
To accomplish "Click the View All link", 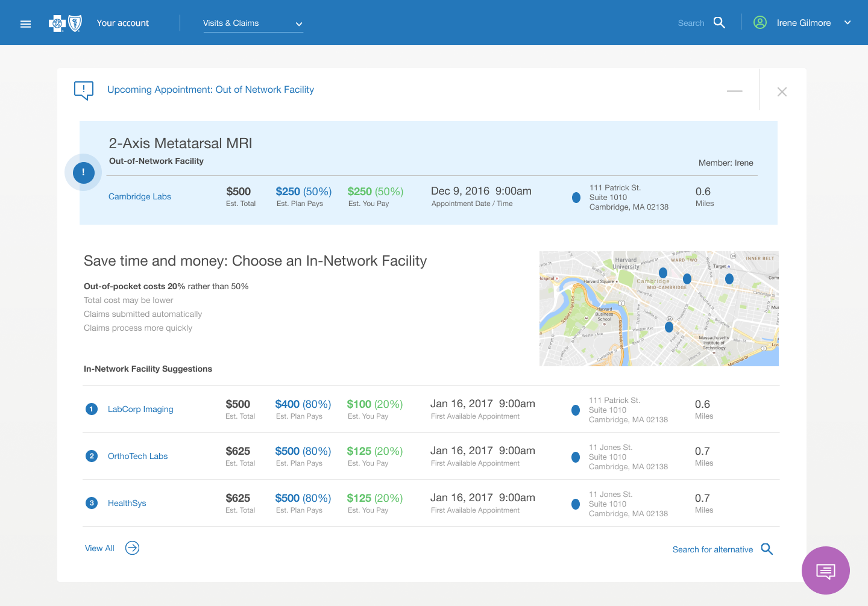I will 99,548.
